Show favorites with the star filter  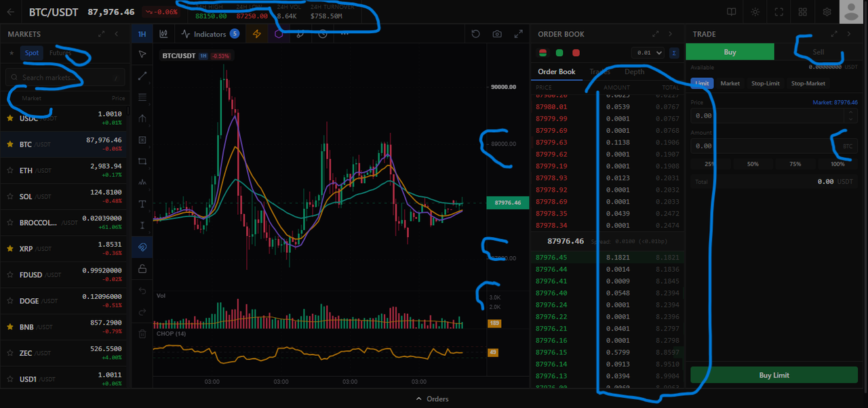(x=12, y=53)
